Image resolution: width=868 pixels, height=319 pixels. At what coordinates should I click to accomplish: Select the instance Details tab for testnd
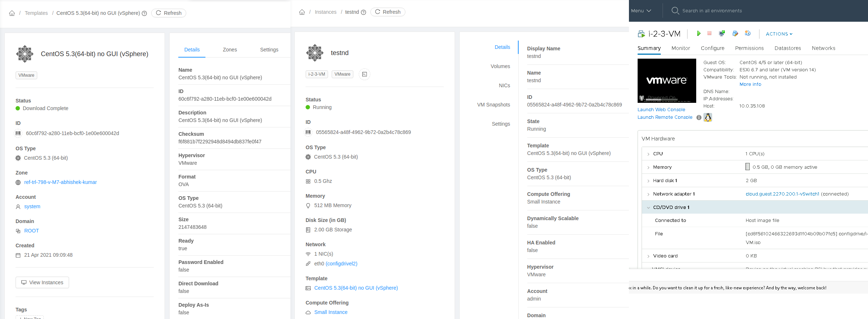coord(502,47)
